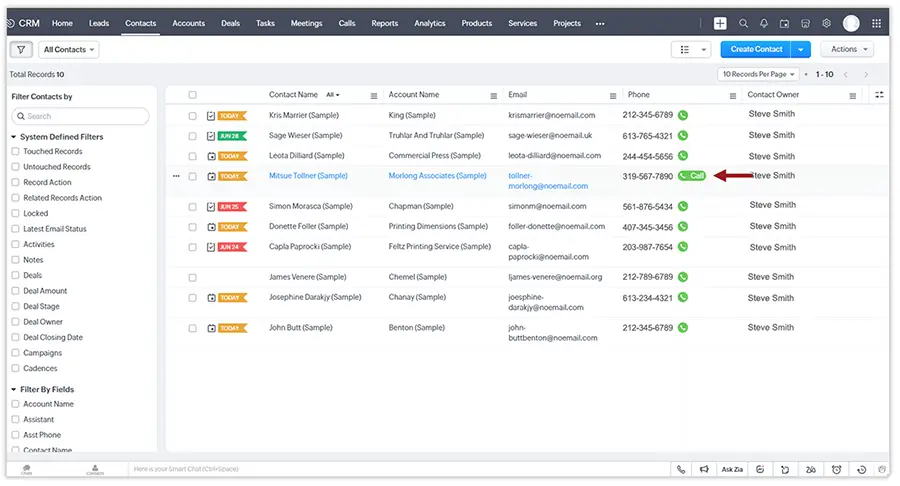Open the user profile avatar
This screenshot has width=900, height=486.
pos(851,24)
